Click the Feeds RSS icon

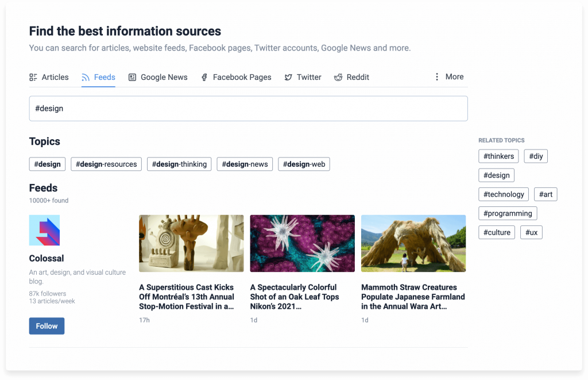pyautogui.click(x=86, y=76)
